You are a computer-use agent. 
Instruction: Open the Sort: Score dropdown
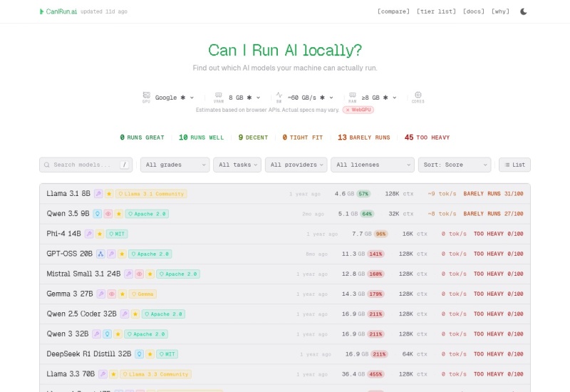[455, 165]
